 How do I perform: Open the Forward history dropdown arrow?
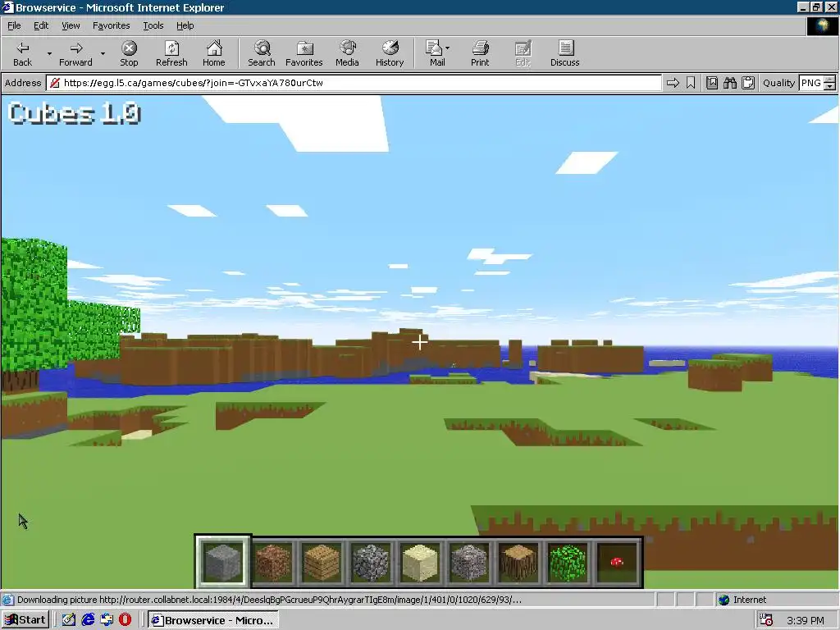point(103,53)
